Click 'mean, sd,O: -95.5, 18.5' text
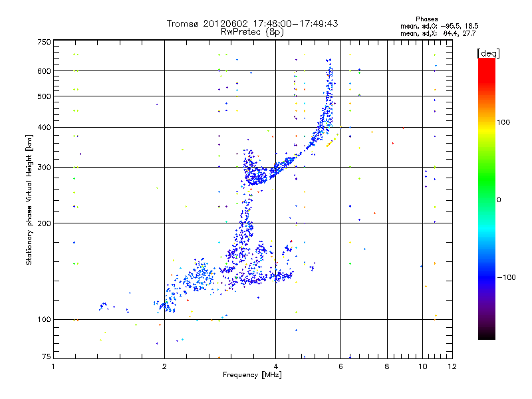Screen dimensions: 532x399 click(440, 26)
